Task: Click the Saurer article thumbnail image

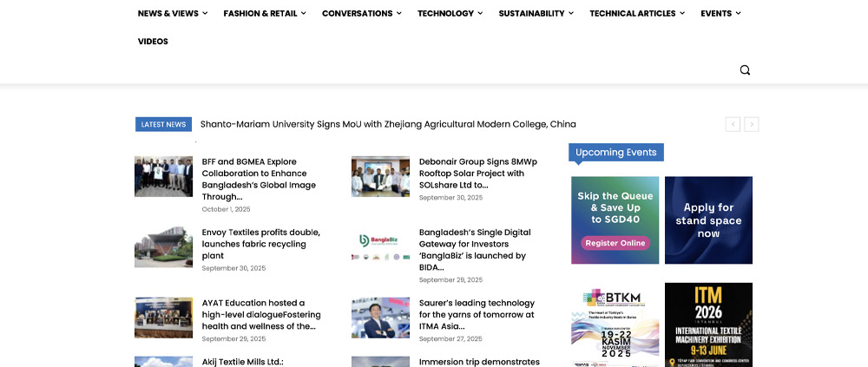Action: click(380, 318)
